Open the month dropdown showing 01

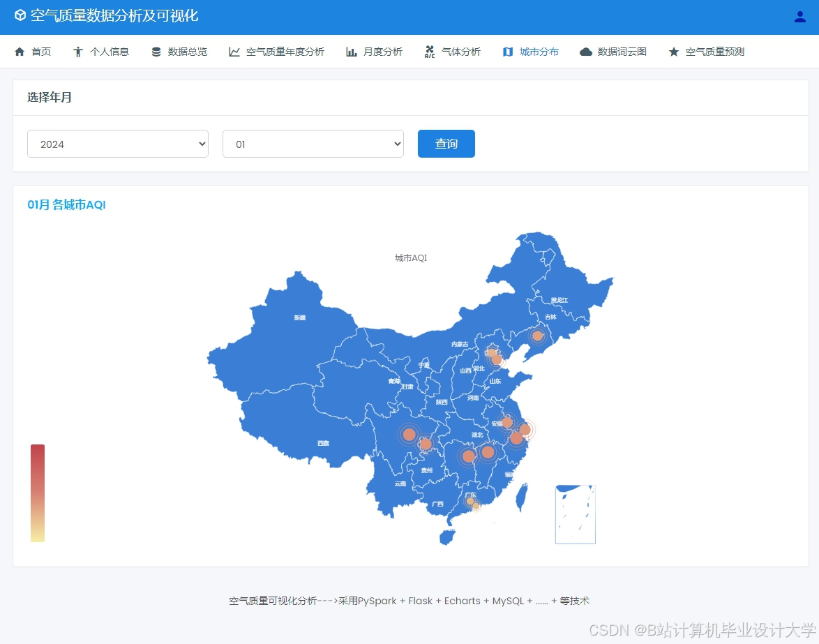click(x=313, y=143)
